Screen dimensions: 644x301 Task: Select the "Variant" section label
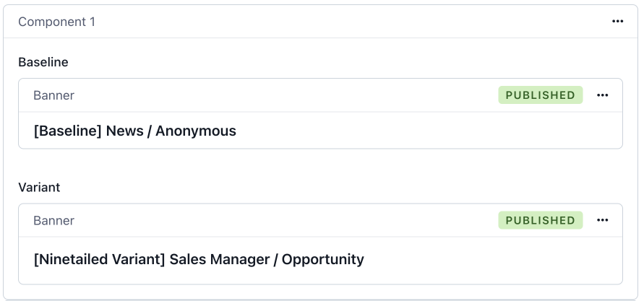coord(39,187)
